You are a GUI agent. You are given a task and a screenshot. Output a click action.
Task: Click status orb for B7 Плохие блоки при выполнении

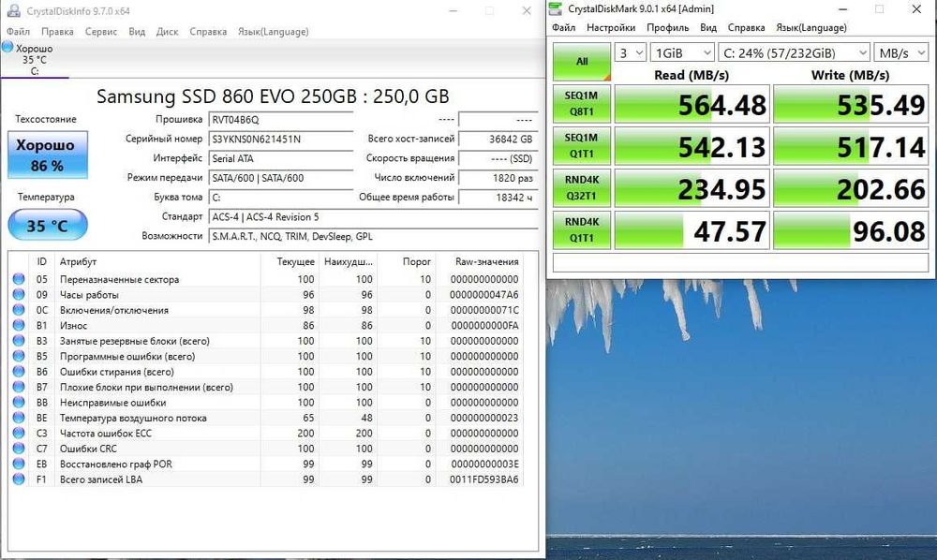(x=19, y=387)
